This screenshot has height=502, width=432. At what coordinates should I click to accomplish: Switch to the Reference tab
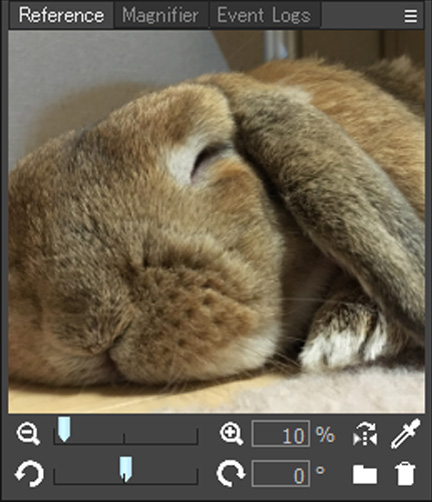[61, 15]
